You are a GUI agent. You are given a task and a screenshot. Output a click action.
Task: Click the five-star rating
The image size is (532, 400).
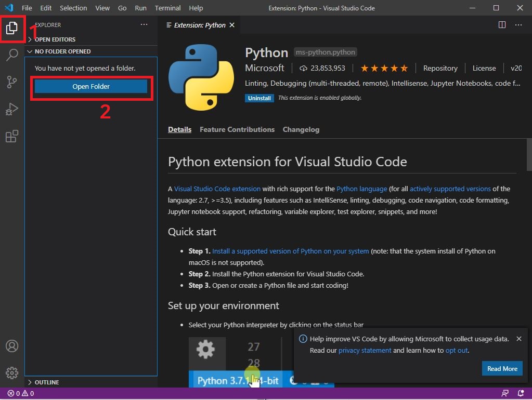pyautogui.click(x=384, y=69)
